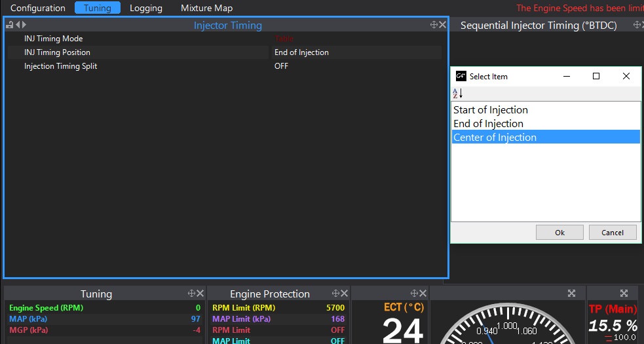Cancel the Select Item dialog
The width and height of the screenshot is (644, 344).
click(613, 232)
